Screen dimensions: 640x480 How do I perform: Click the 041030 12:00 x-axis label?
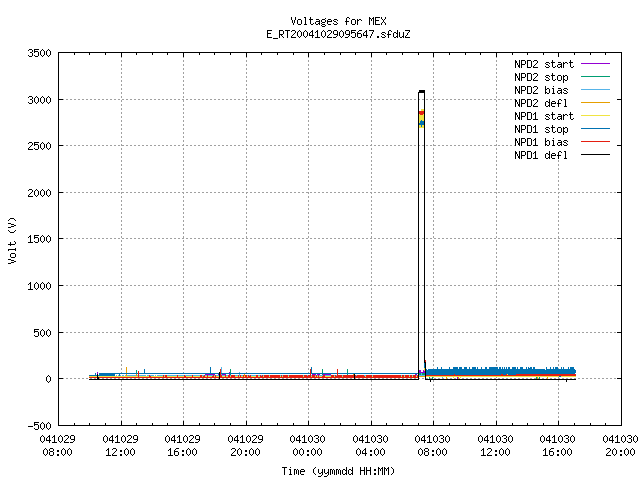pos(495,446)
